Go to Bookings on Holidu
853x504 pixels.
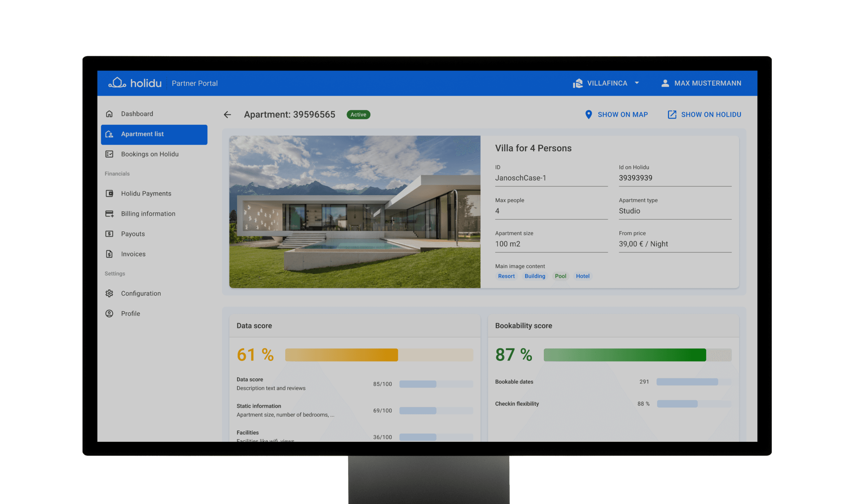149,154
